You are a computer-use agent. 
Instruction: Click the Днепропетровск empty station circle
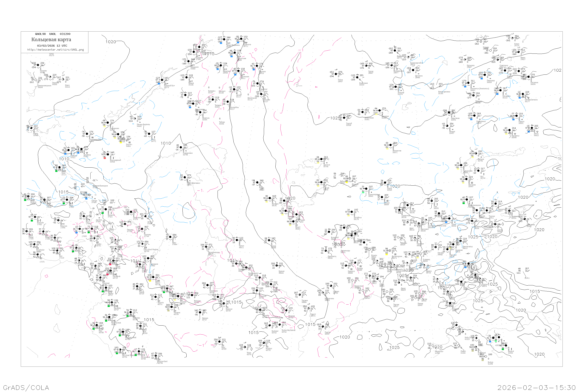point(36,80)
